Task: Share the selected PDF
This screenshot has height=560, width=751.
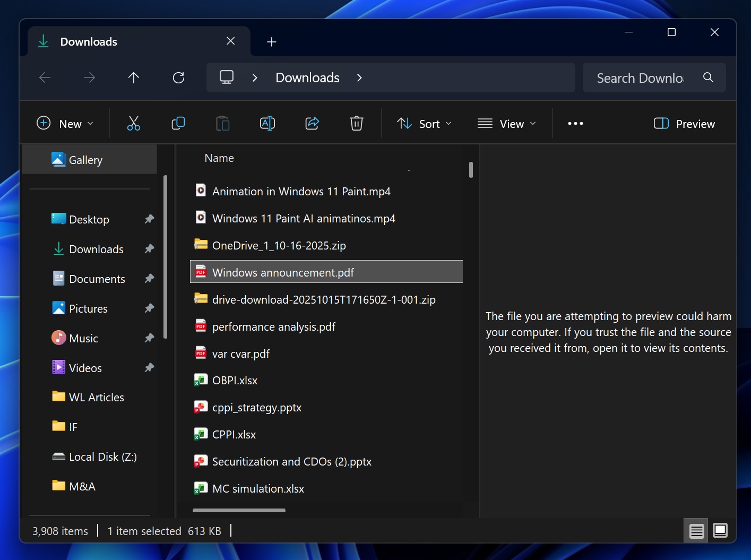Action: [312, 123]
